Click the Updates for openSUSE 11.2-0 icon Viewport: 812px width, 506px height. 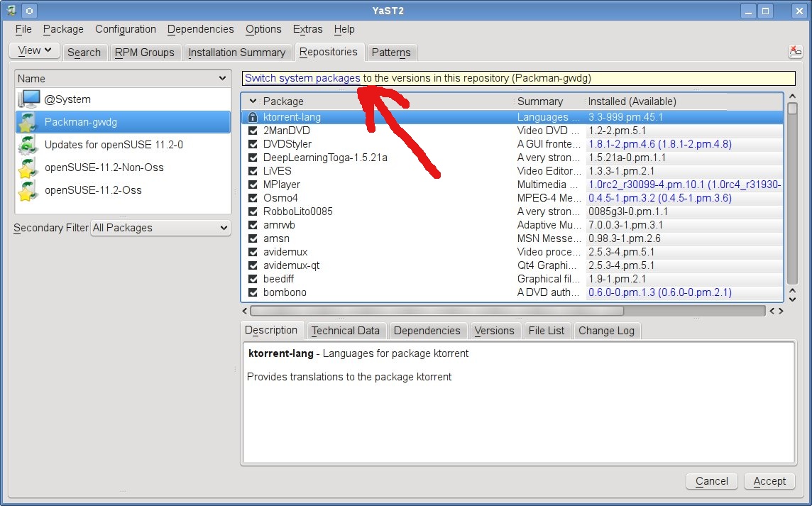pos(28,145)
